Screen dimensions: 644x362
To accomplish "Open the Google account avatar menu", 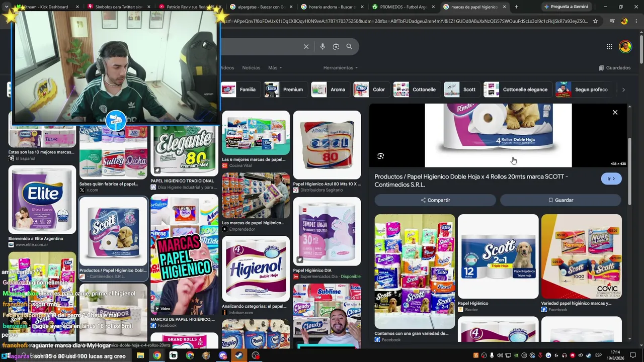I will 625,47.
